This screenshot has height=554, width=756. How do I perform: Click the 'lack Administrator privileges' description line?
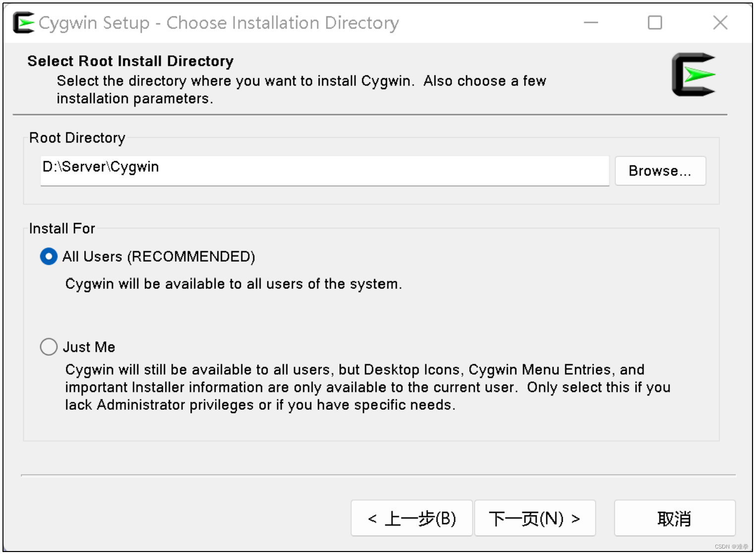(260, 405)
